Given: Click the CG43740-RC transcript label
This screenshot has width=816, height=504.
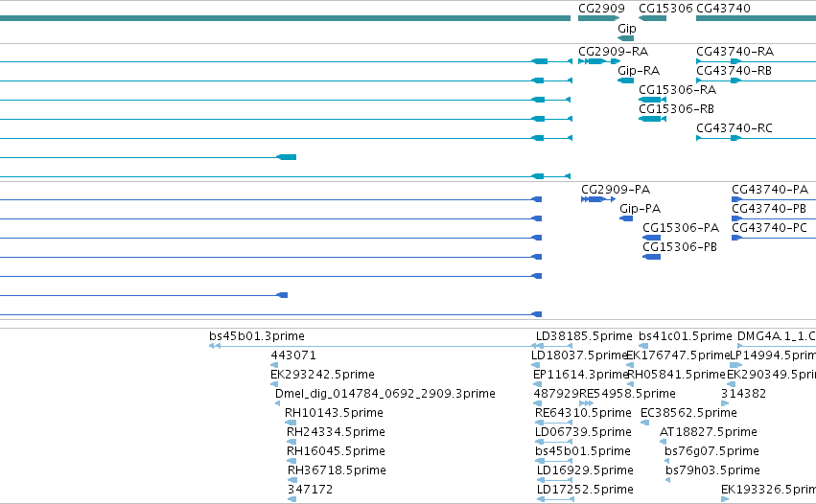Looking at the screenshot, I should point(734,128).
